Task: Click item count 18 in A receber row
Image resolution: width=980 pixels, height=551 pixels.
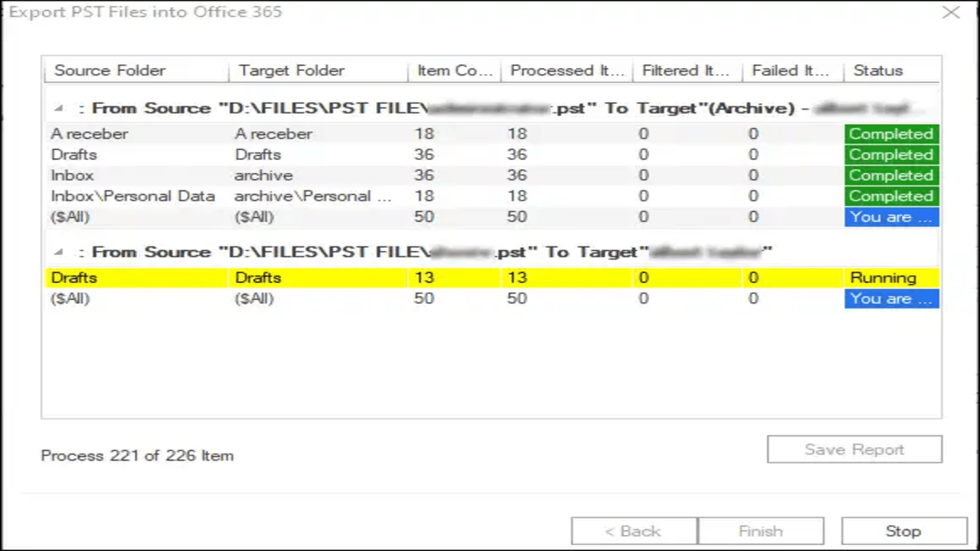Action: (x=424, y=134)
